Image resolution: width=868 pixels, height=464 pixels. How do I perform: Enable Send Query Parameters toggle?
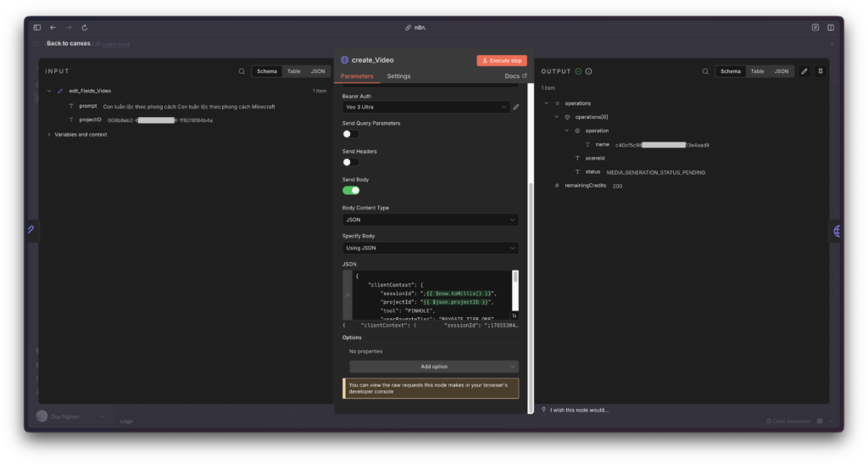click(x=350, y=134)
